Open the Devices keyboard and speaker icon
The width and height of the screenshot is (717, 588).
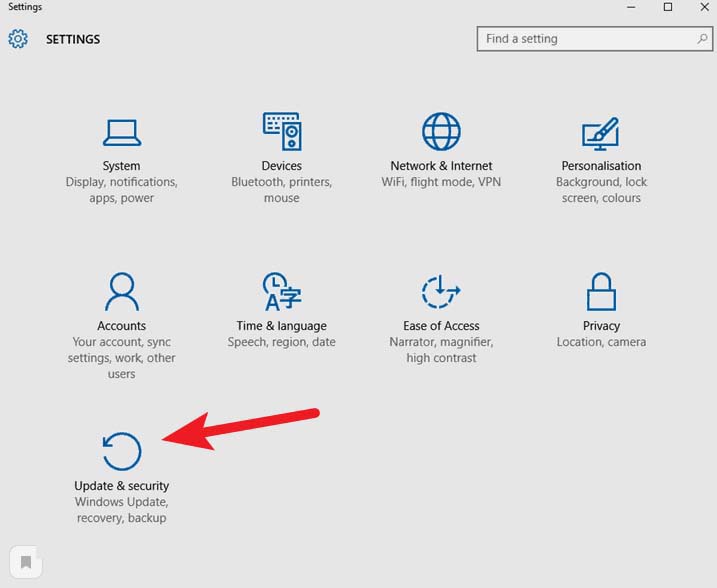(x=282, y=131)
